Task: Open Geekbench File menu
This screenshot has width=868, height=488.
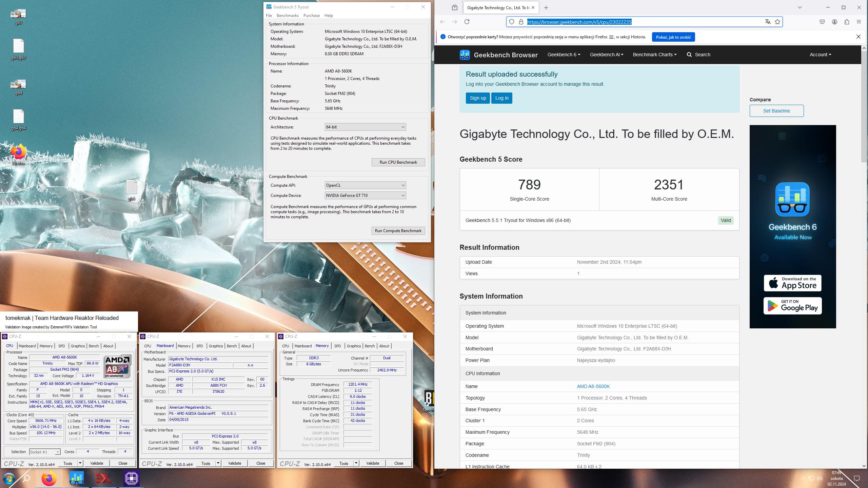Action: 269,15
